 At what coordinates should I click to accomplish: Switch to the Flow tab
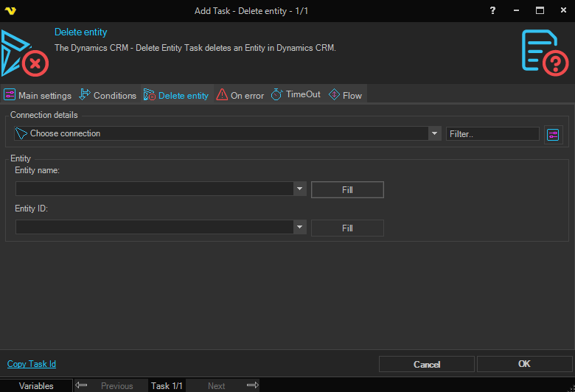345,95
